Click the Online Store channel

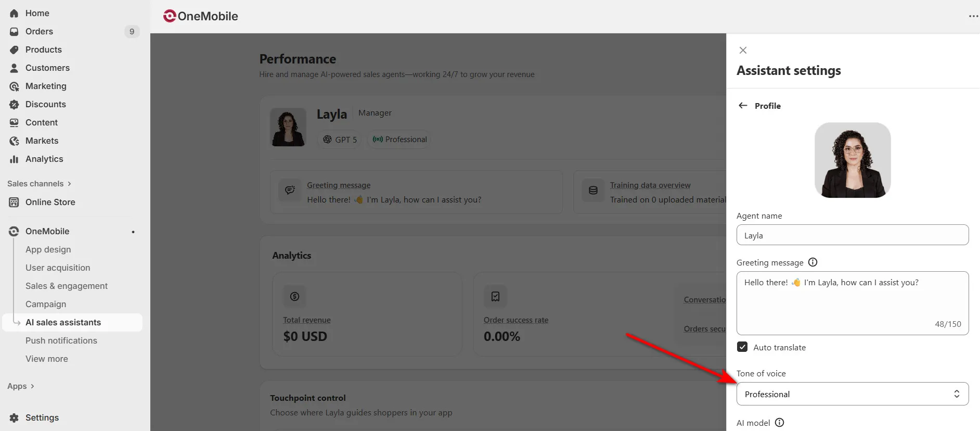coord(72,202)
